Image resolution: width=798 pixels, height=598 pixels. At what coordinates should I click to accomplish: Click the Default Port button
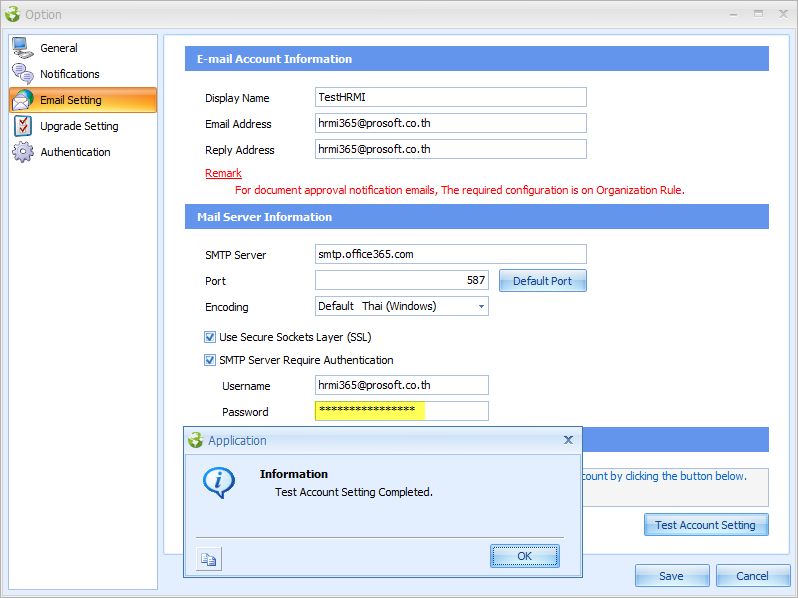click(x=542, y=281)
